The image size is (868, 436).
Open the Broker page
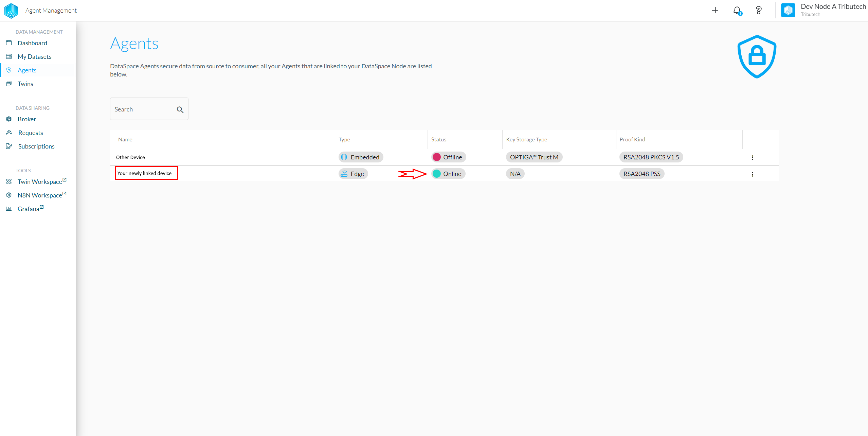27,119
